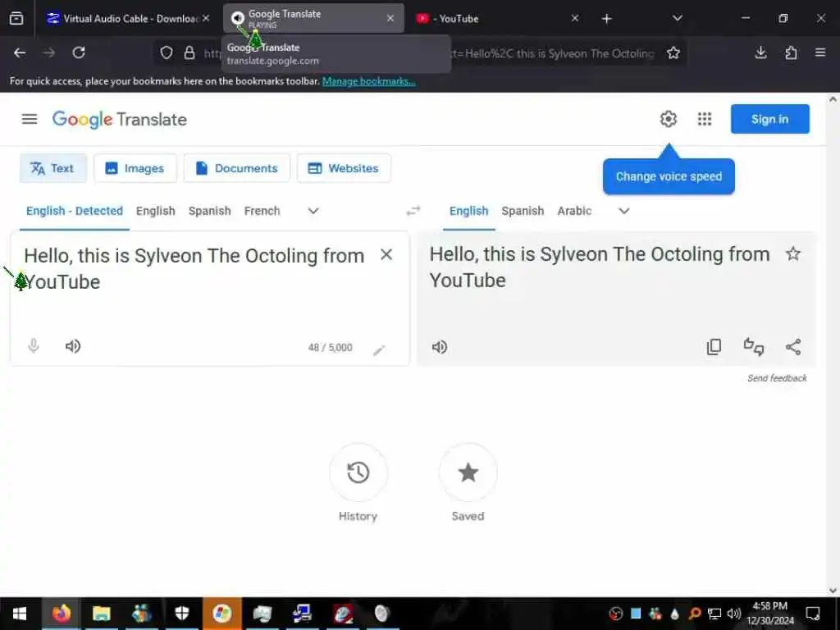This screenshot has height=630, width=840.
Task: Select the Text translation mode
Action: (52, 168)
